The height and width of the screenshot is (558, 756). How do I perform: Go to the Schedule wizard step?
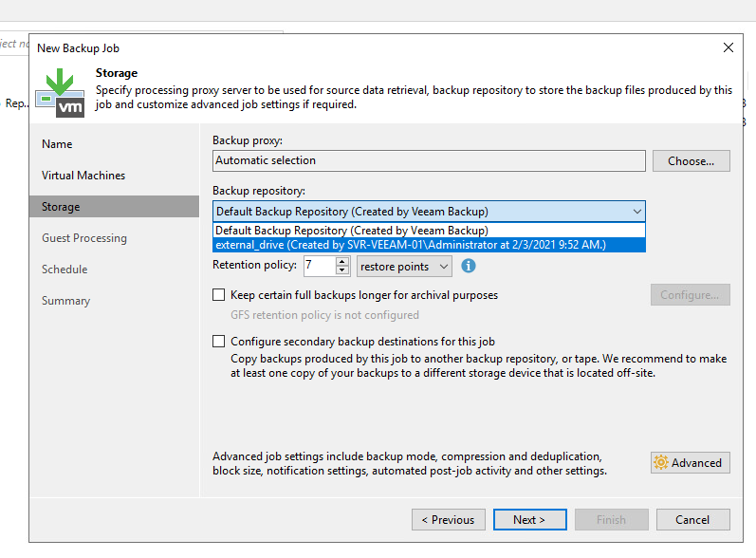[x=65, y=270]
